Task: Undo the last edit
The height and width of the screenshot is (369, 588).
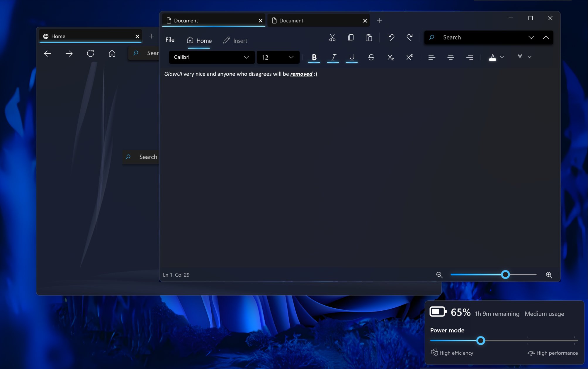Action: 391,38
